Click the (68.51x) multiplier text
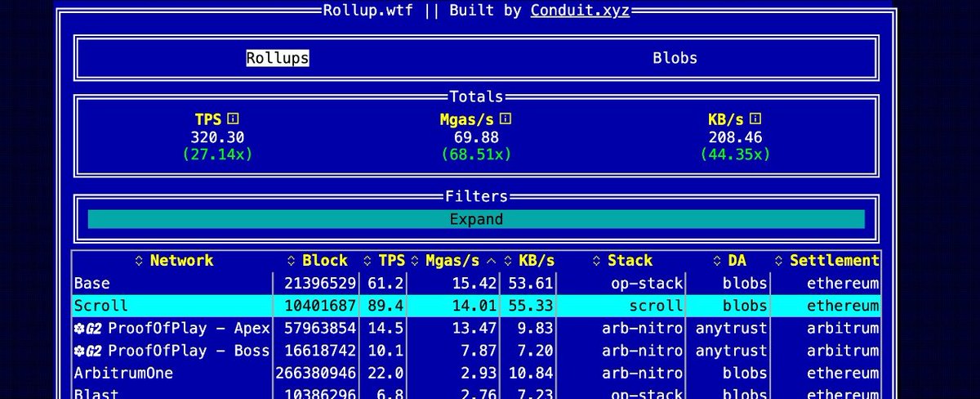This screenshot has height=399, width=980. click(476, 155)
